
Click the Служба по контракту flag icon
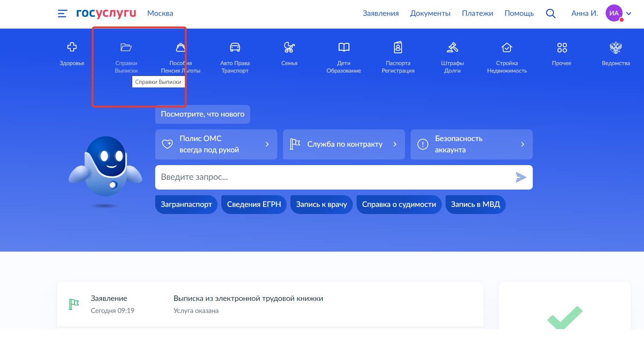coord(295,144)
